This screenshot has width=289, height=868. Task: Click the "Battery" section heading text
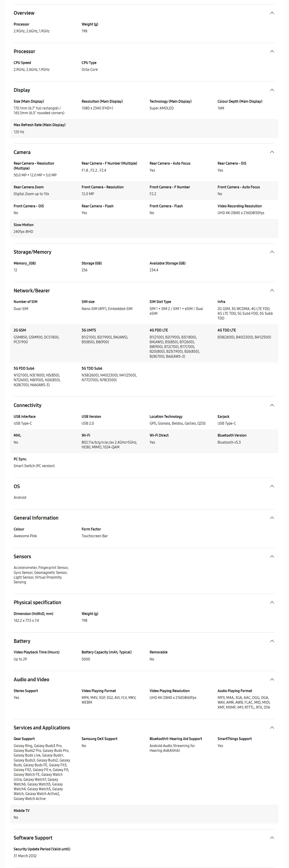(x=22, y=641)
